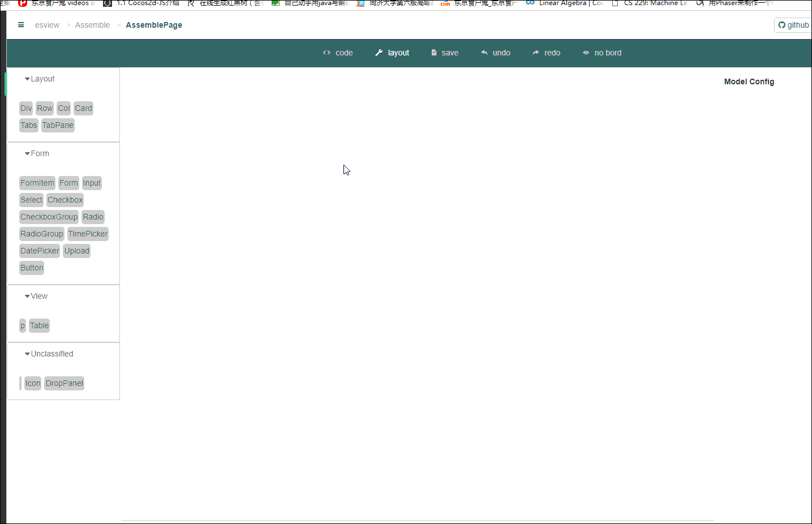Redo the last action
Image resolution: width=812 pixels, height=524 pixels.
tap(547, 53)
